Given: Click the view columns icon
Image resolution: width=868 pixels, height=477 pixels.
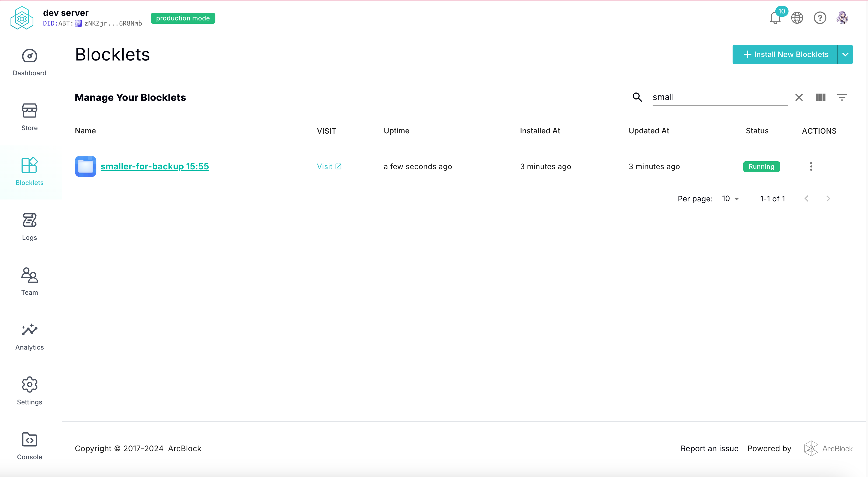Looking at the screenshot, I should tap(820, 97).
